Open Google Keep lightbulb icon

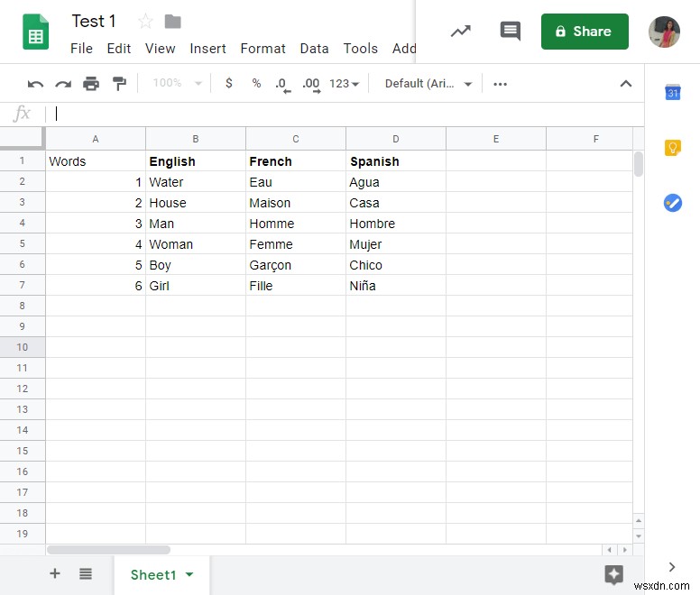[x=672, y=148]
